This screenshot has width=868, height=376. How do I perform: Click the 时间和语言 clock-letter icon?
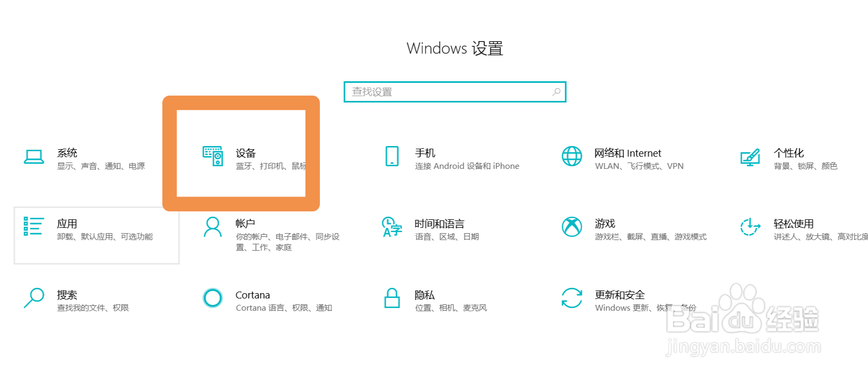[392, 227]
